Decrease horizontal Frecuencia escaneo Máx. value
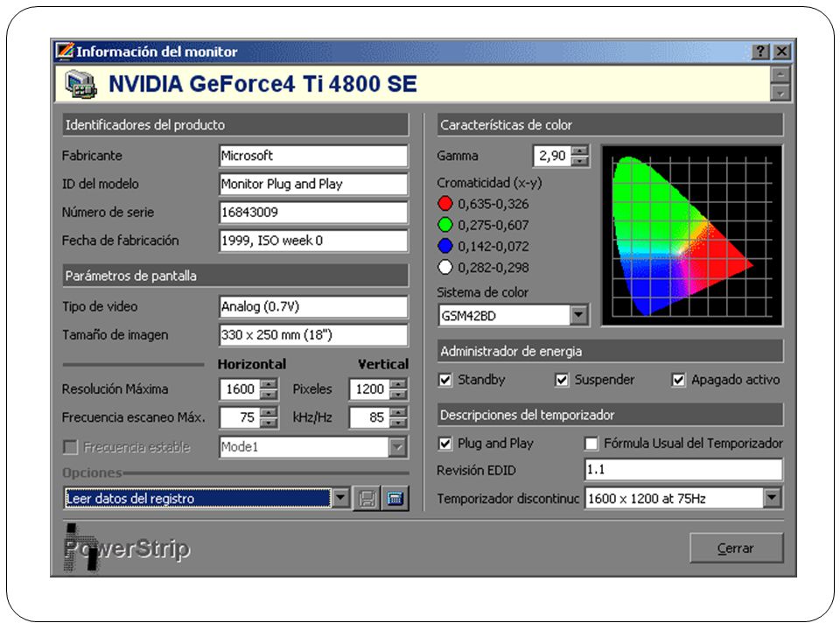Viewport: 840px width, 630px height. (269, 423)
